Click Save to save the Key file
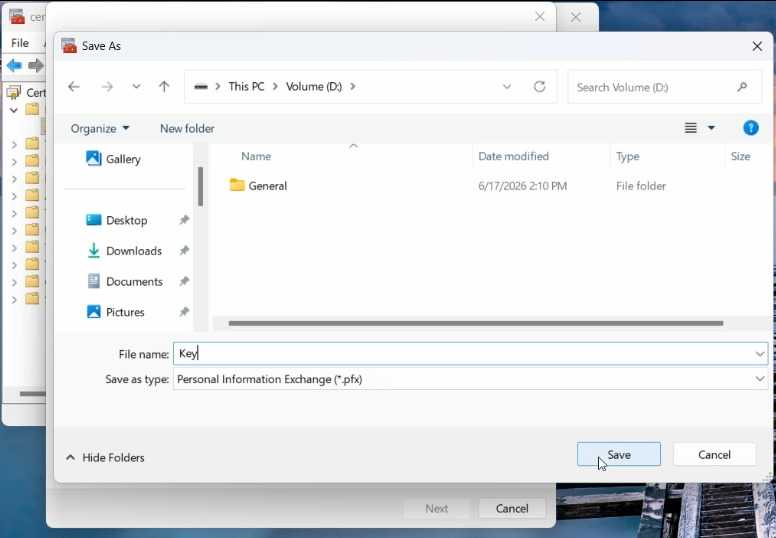Viewport: 776px width, 538px height. [x=619, y=454]
